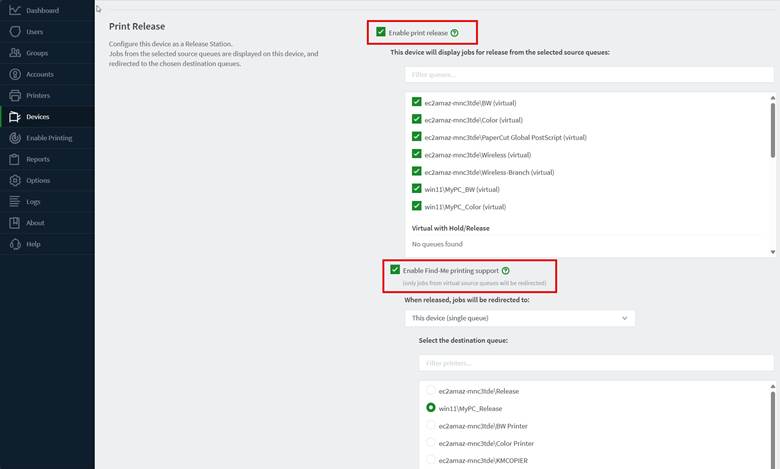Click down arrow of source queues scrollbar
This screenshot has width=780, height=469.
(x=773, y=252)
